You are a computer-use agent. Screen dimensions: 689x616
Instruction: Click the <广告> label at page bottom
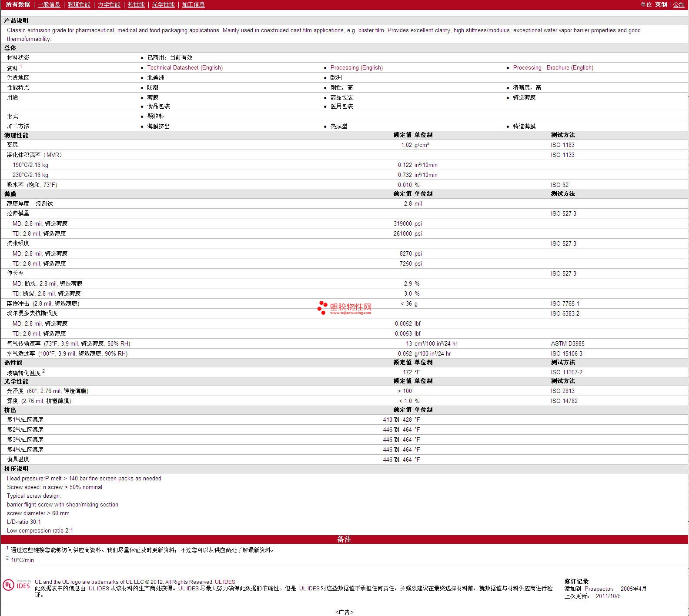click(344, 612)
